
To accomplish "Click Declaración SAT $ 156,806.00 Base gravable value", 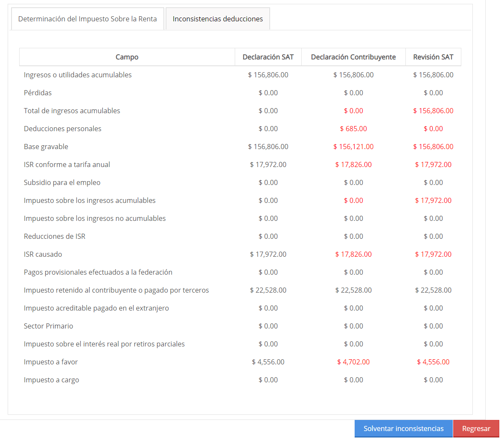I will click(268, 147).
